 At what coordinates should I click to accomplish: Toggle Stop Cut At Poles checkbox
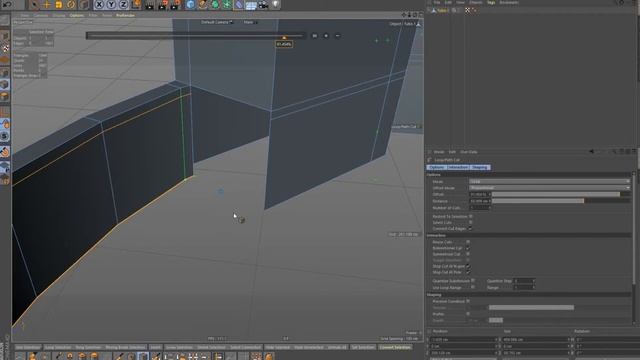click(468, 272)
